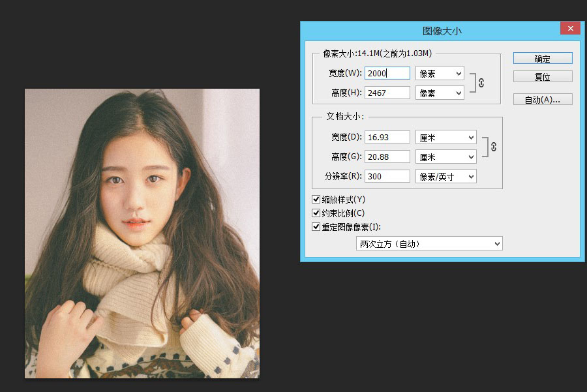Viewport: 587px width, 392px height.
Task: Click the pixel dimensions constrain link icon
Action: 481,83
